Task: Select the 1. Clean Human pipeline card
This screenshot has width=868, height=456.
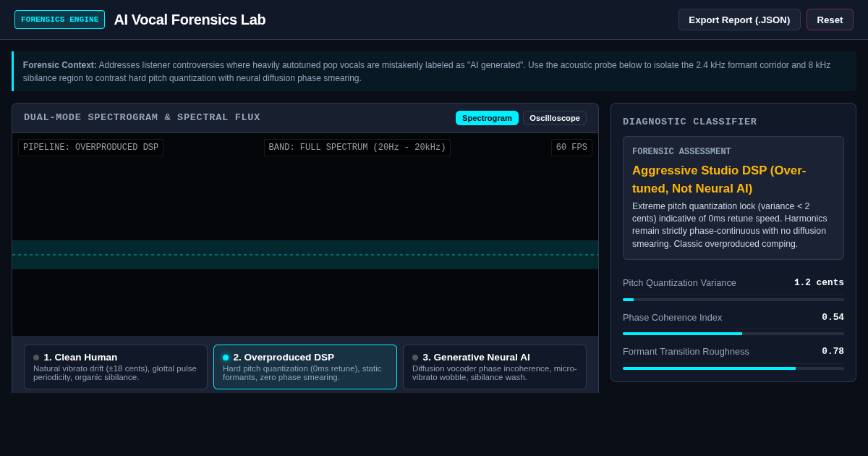Action: click(x=116, y=367)
